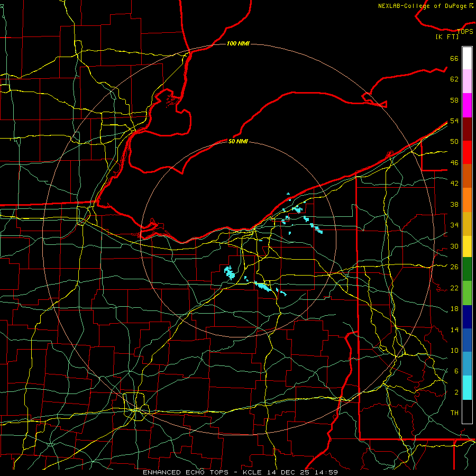
Task: Click the light pink legend swatch
Action: (467, 81)
